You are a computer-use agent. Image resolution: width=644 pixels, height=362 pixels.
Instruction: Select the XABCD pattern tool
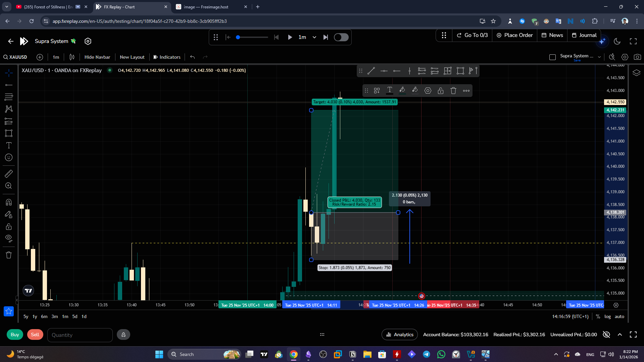coord(9,109)
